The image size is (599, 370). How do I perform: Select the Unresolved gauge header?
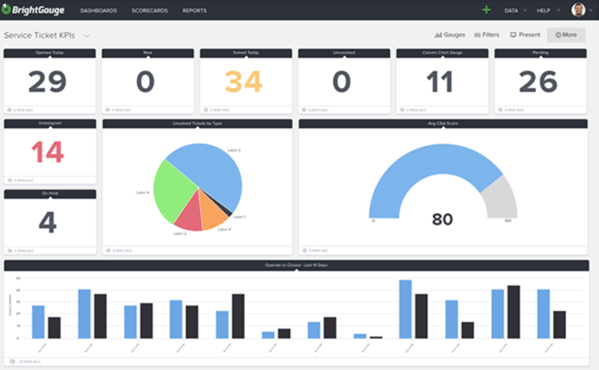coord(344,53)
